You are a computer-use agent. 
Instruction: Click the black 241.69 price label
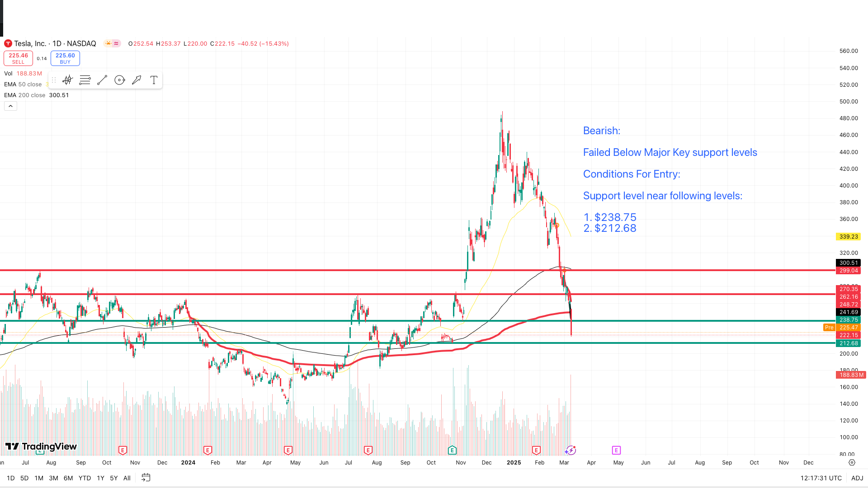848,312
